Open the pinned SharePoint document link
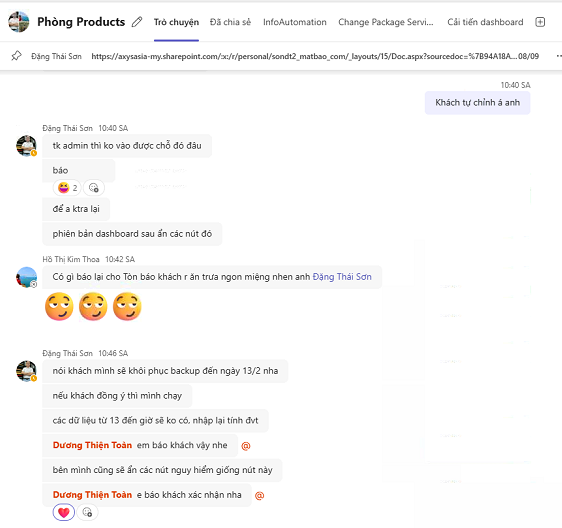 coord(315,56)
